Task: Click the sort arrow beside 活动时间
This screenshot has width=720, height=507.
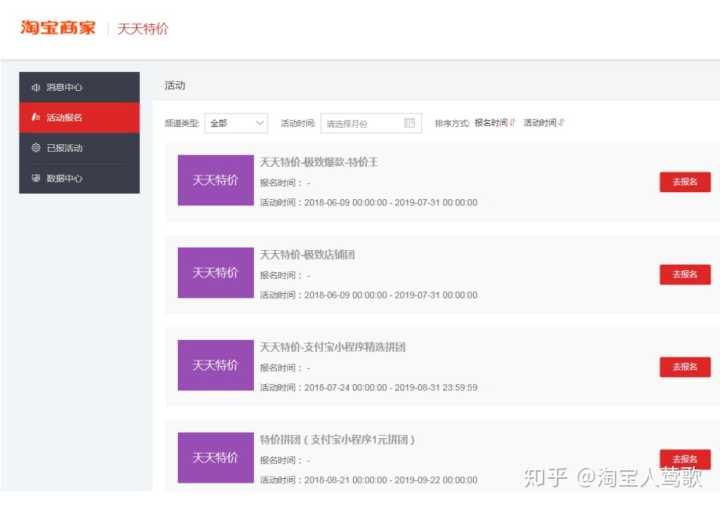Action: (561, 123)
